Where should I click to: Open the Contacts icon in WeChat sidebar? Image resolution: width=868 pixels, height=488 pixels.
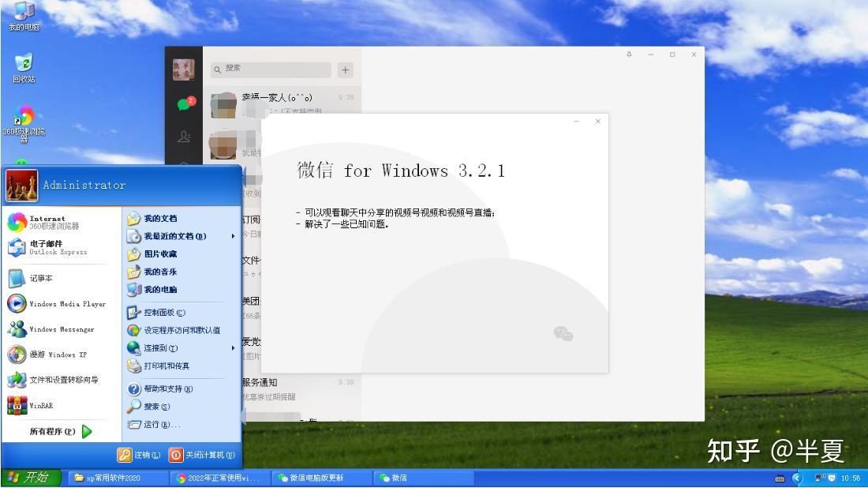click(184, 134)
